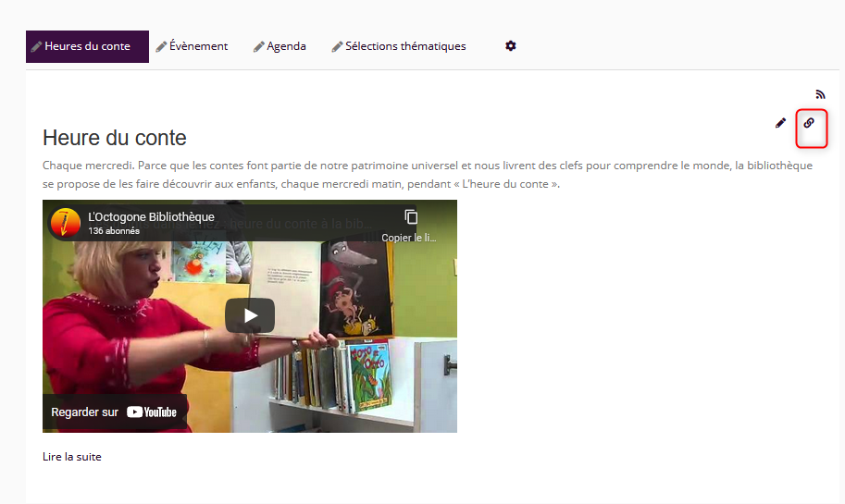Open the settings gear icon after the tabs
Image resolution: width=845 pixels, height=504 pixels.
pyautogui.click(x=510, y=46)
